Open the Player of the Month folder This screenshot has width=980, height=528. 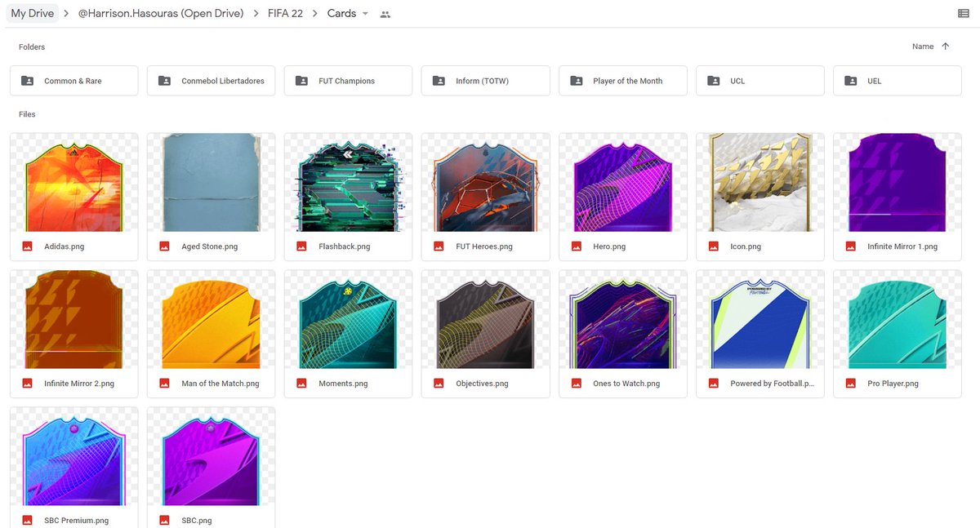(x=623, y=81)
